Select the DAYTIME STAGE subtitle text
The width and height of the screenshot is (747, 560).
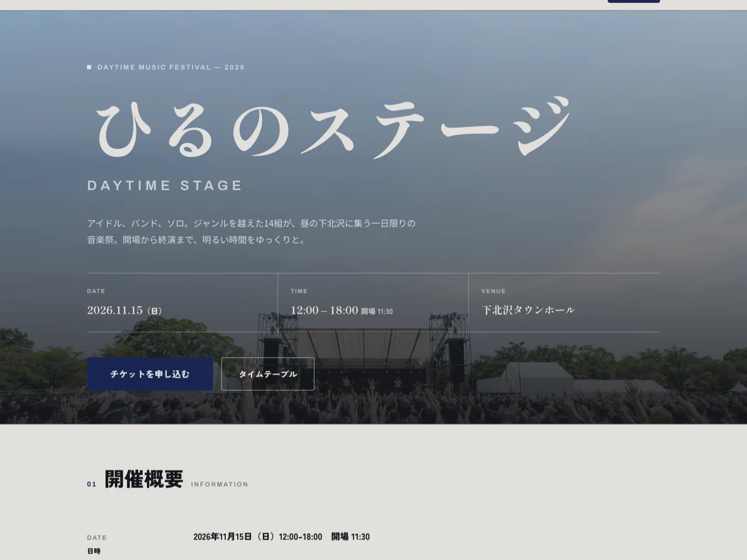165,185
